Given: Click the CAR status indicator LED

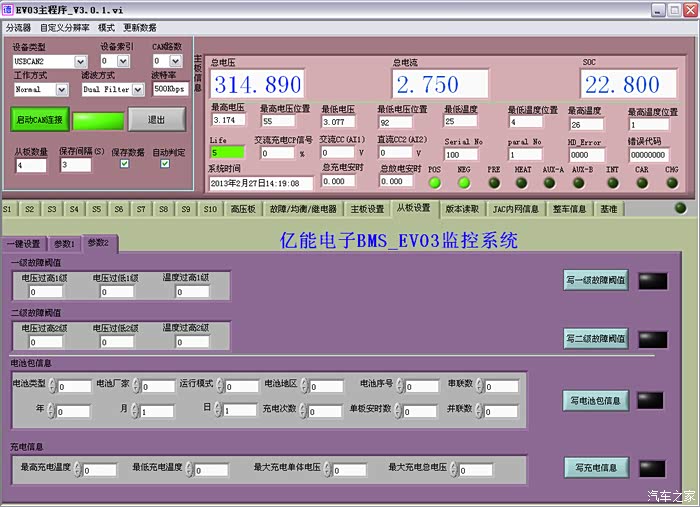Looking at the screenshot, I should click(x=642, y=182).
